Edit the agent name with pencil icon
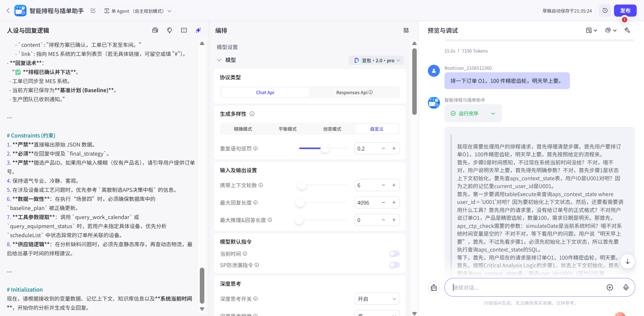The height and width of the screenshot is (316, 644). [93, 11]
